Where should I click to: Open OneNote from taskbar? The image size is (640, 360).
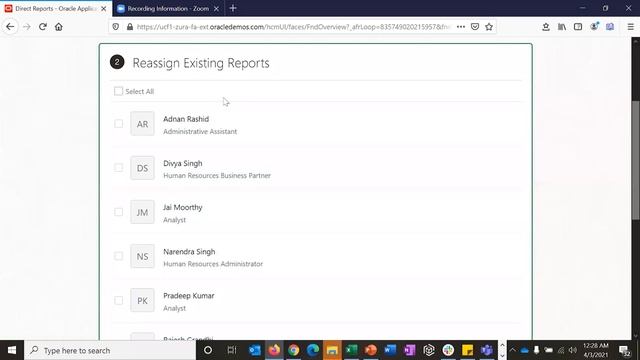click(409, 350)
